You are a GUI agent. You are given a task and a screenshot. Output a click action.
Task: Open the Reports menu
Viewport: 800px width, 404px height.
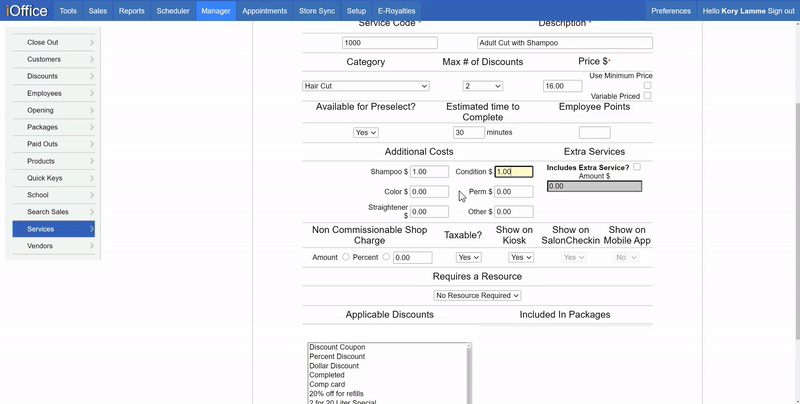point(132,11)
